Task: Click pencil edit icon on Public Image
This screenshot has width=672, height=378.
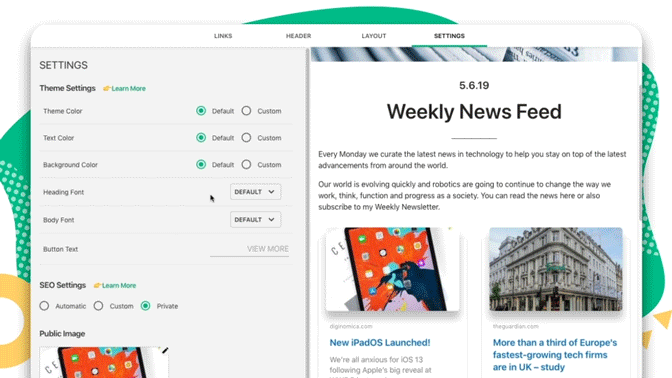Action: pos(165,351)
